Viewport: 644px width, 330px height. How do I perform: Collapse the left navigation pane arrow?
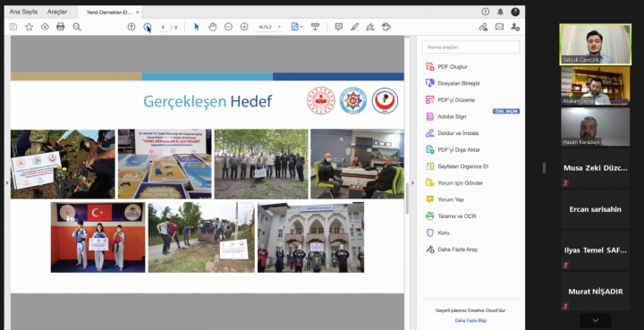(7, 182)
